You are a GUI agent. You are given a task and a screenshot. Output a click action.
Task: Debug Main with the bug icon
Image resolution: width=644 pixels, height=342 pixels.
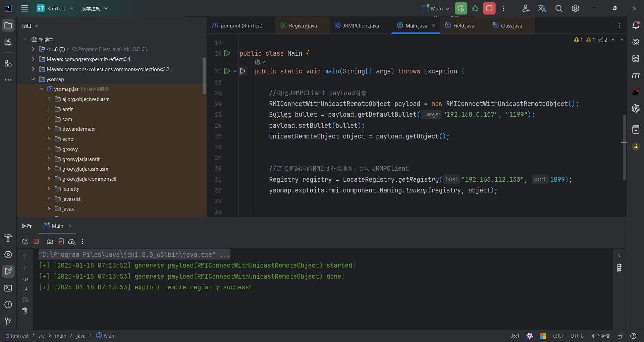pyautogui.click(x=475, y=8)
